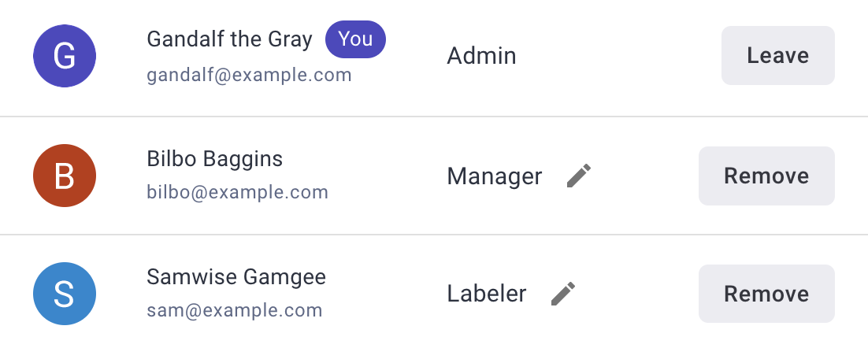Viewport: 868px width, 348px height.
Task: Select the name Bilbo Baggins
Action: [214, 159]
